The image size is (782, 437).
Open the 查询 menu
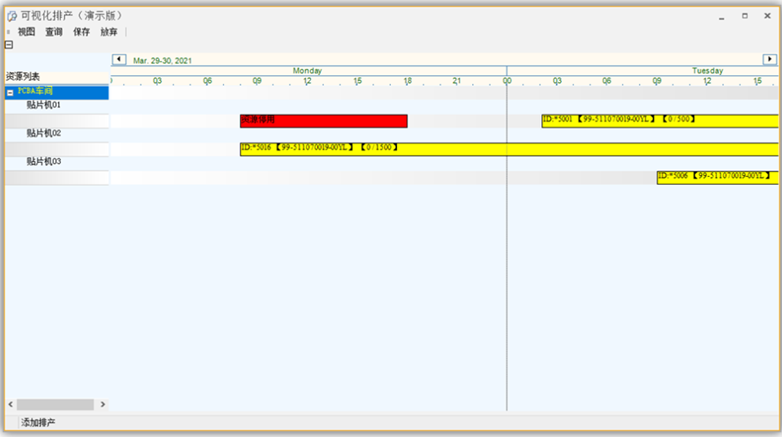pos(54,32)
